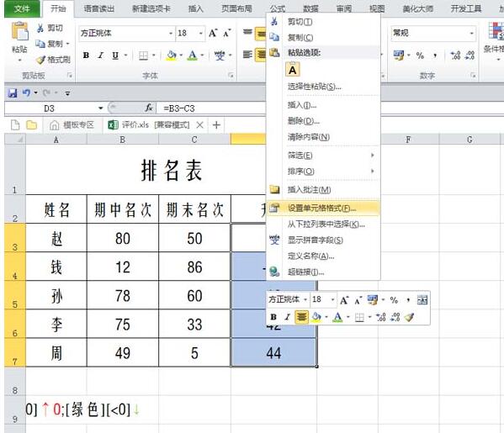Choose 剪切(T) in context menu
Image resolution: width=504 pixels, height=433 pixels.
click(x=323, y=22)
